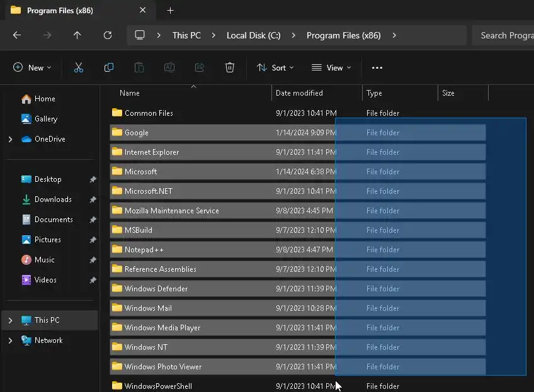Delete selection with trash can icon
The height and width of the screenshot is (392, 534).
(x=230, y=67)
